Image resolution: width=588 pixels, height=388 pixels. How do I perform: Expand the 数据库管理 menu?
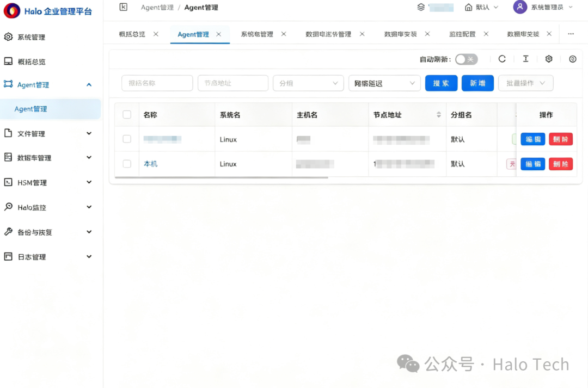89,157
